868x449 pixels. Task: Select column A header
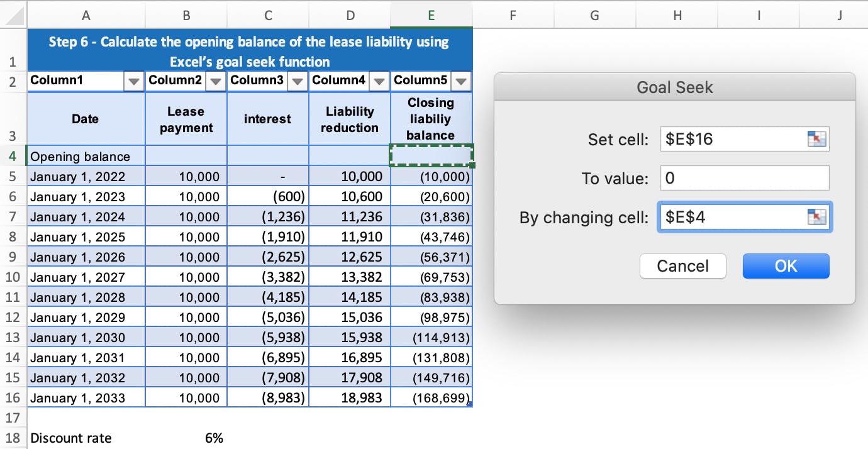[86, 16]
